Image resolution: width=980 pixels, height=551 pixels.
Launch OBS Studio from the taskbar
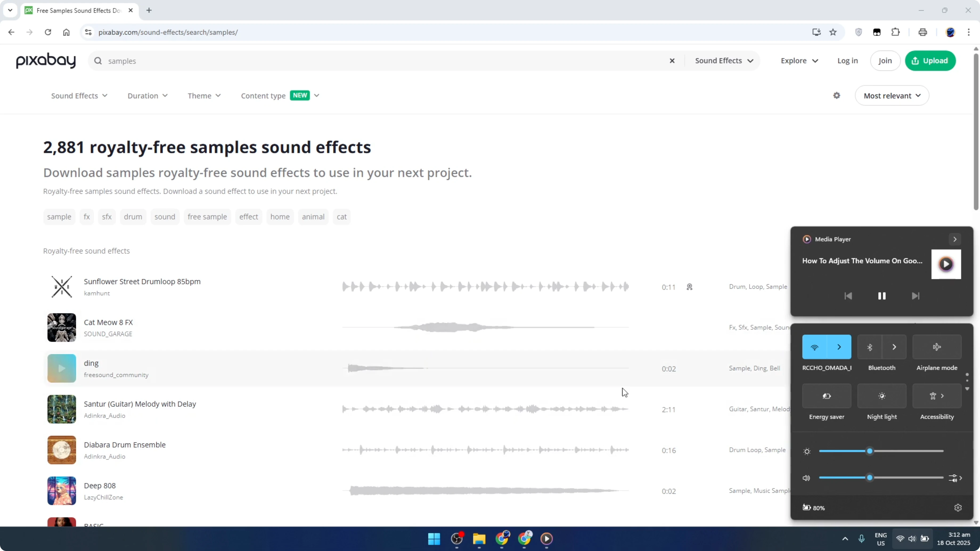click(456, 539)
